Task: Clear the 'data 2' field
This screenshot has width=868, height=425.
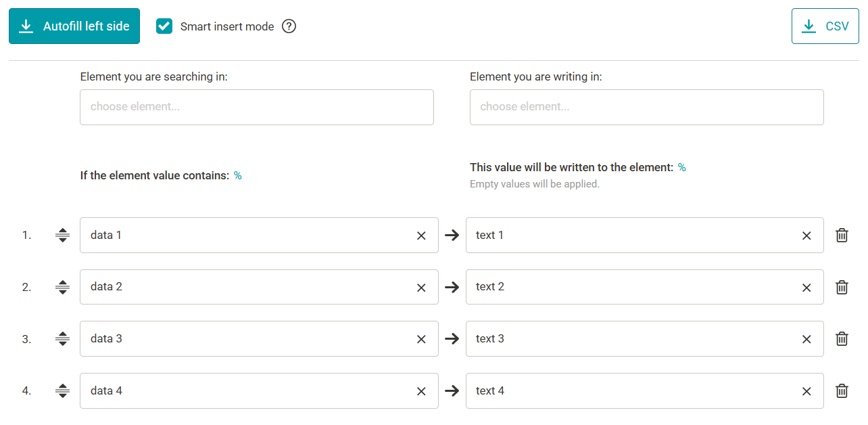Action: [x=421, y=288]
